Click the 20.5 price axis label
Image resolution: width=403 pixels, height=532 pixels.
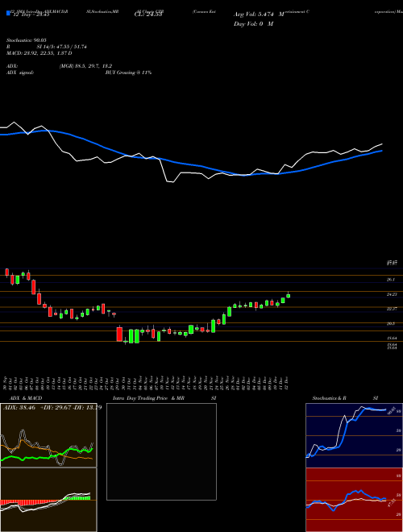pos(390,324)
